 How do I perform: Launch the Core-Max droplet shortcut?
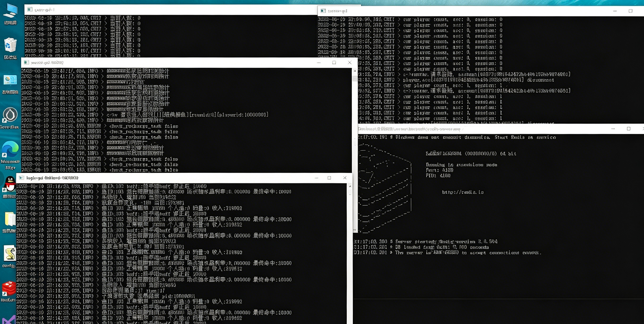click(10, 115)
